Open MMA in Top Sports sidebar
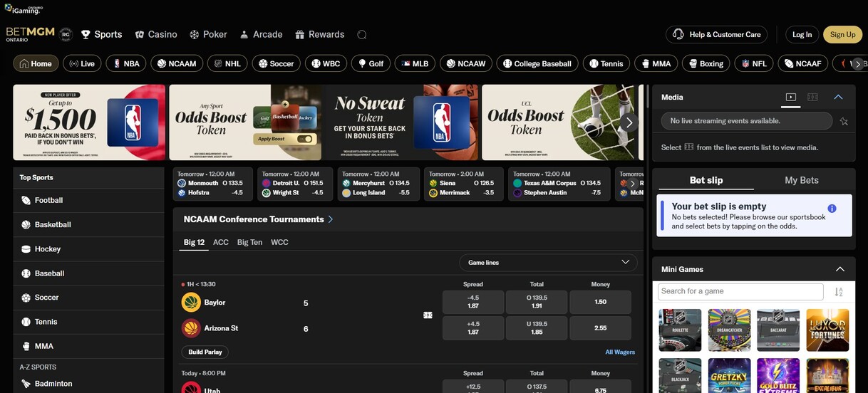This screenshot has height=393, width=868. click(88, 346)
